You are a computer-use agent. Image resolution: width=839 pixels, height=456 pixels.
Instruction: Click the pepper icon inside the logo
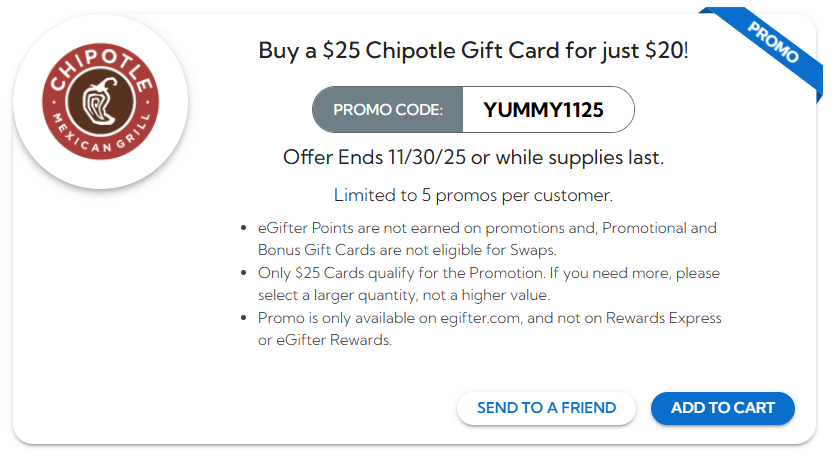coord(100,102)
